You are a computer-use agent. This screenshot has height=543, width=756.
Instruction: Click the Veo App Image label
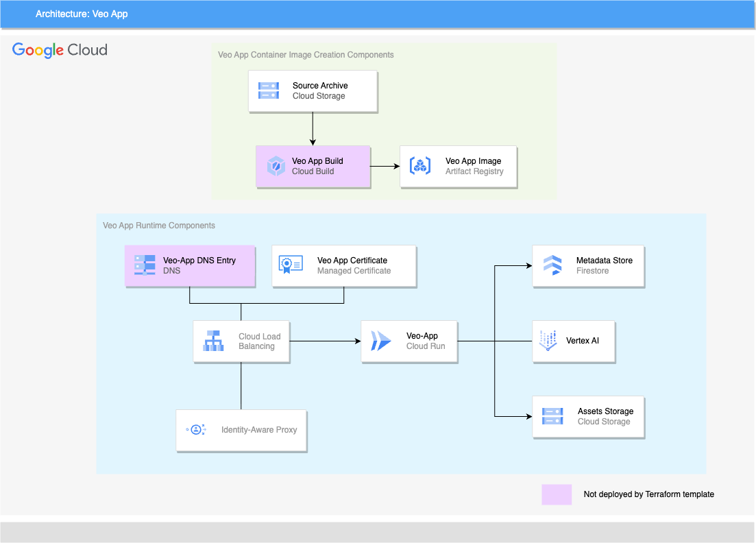click(x=473, y=161)
